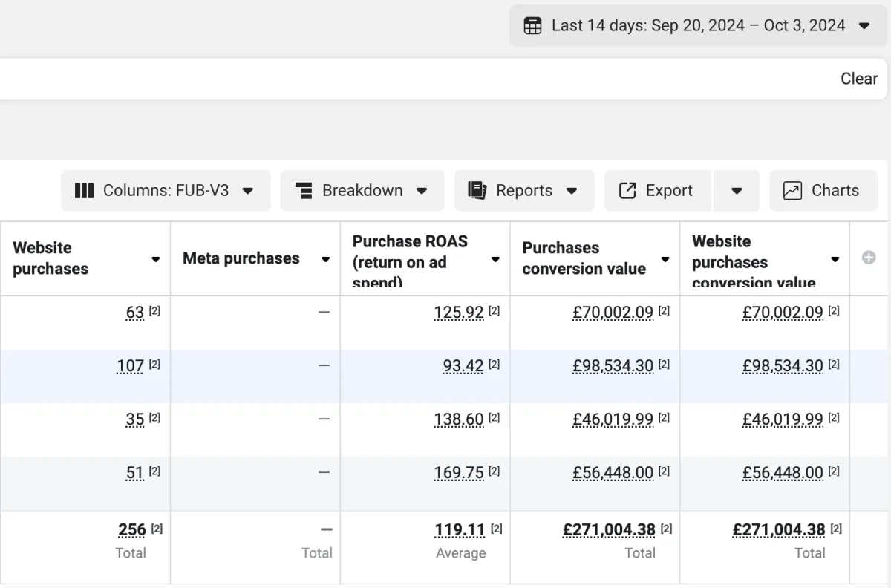
Task: Open the Breakdown menu
Action: [x=362, y=191]
